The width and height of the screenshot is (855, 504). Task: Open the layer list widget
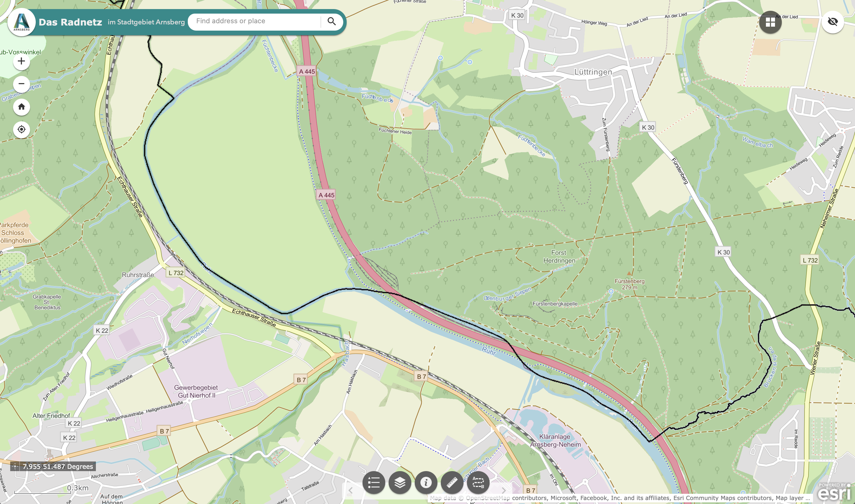(x=400, y=482)
